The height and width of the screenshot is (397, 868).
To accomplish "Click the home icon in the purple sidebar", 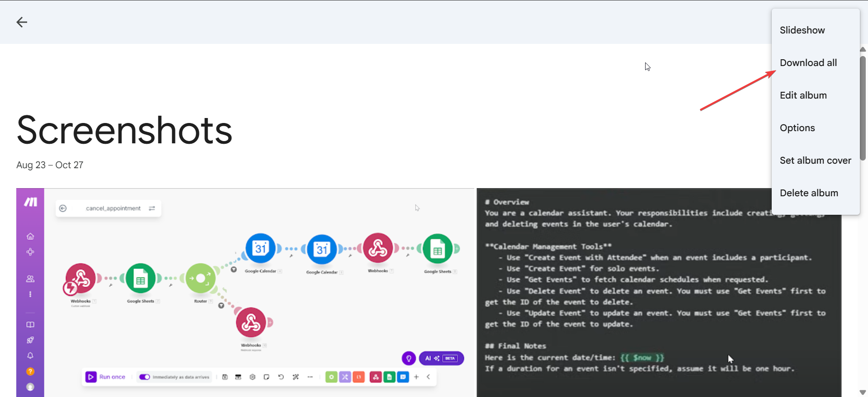I will point(30,236).
